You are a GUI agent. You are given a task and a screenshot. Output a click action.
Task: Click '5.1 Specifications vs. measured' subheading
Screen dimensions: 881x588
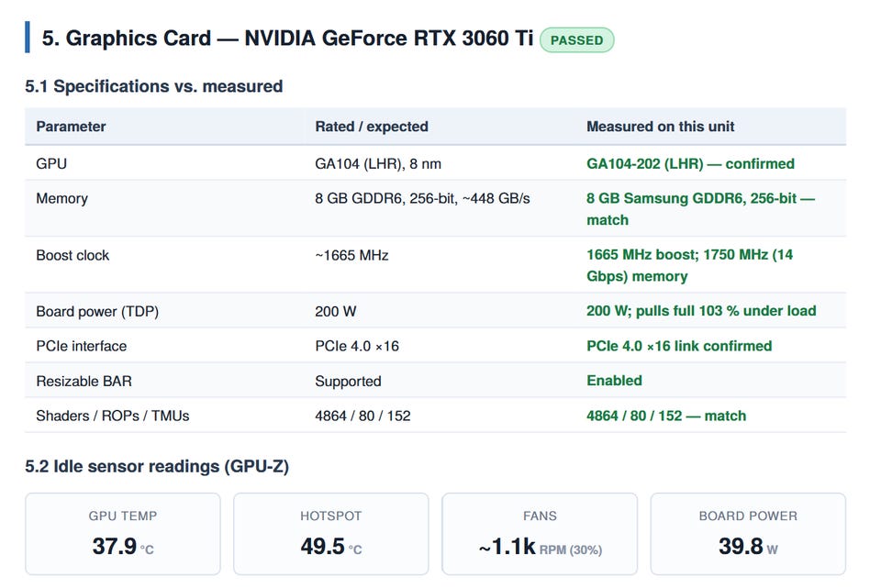[x=153, y=86]
